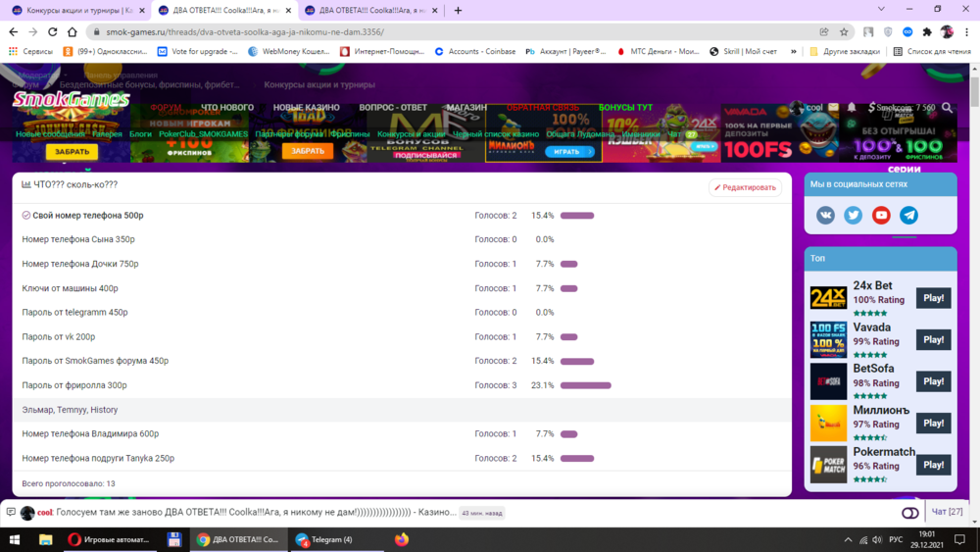Viewport: 980px width, 552px height.
Task: Click the Номер телефона Дочки 750р vote bar
Action: [568, 264]
